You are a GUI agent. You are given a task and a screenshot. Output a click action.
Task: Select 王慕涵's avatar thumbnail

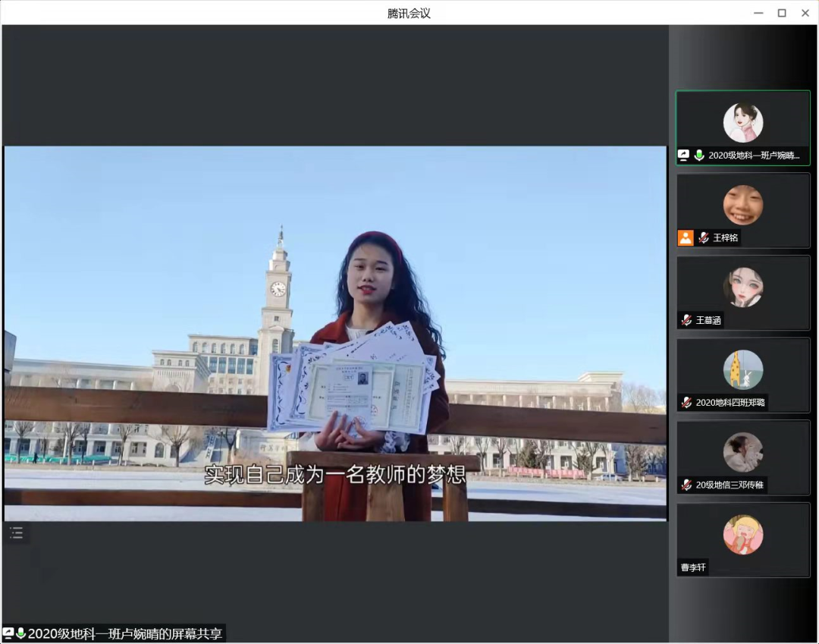pyautogui.click(x=742, y=287)
